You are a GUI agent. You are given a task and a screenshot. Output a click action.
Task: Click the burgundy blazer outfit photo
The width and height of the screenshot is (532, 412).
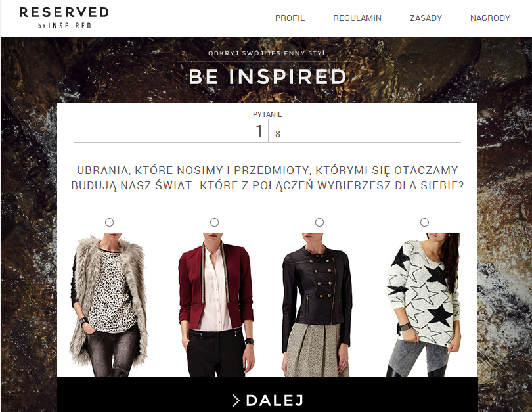click(x=216, y=305)
